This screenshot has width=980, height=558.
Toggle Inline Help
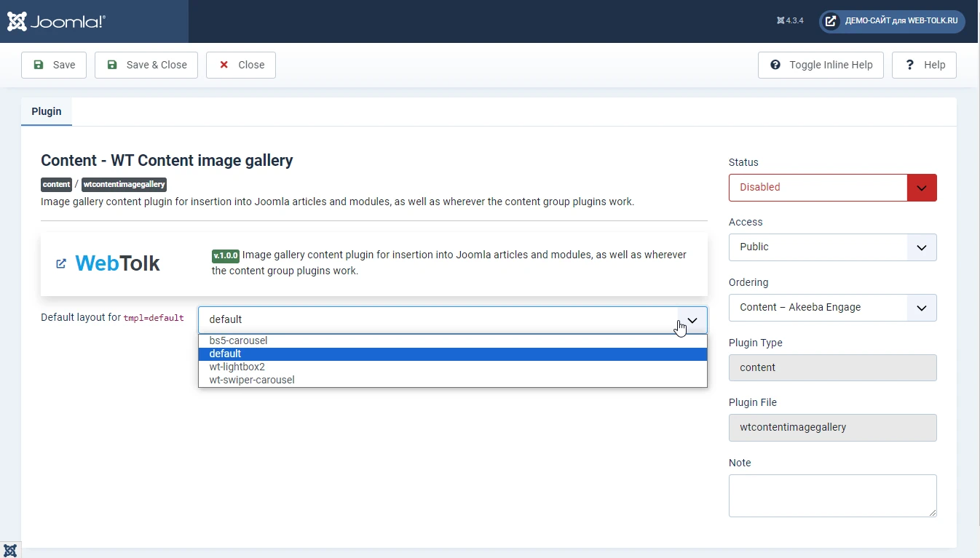point(821,65)
